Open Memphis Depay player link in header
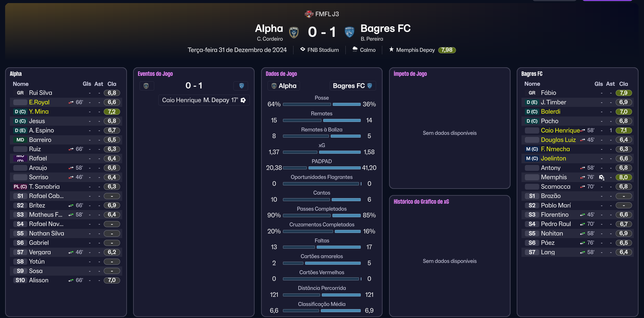 point(415,50)
